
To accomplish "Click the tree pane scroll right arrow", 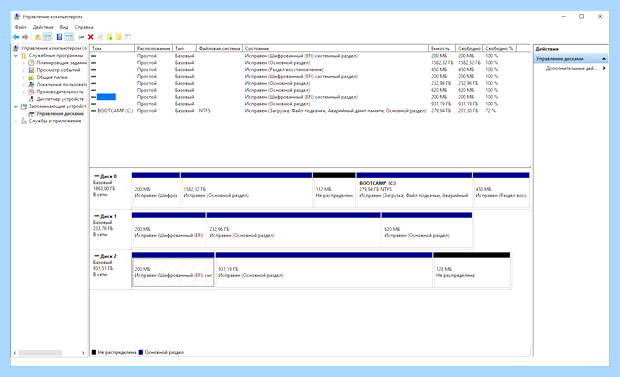I will [x=83, y=352].
